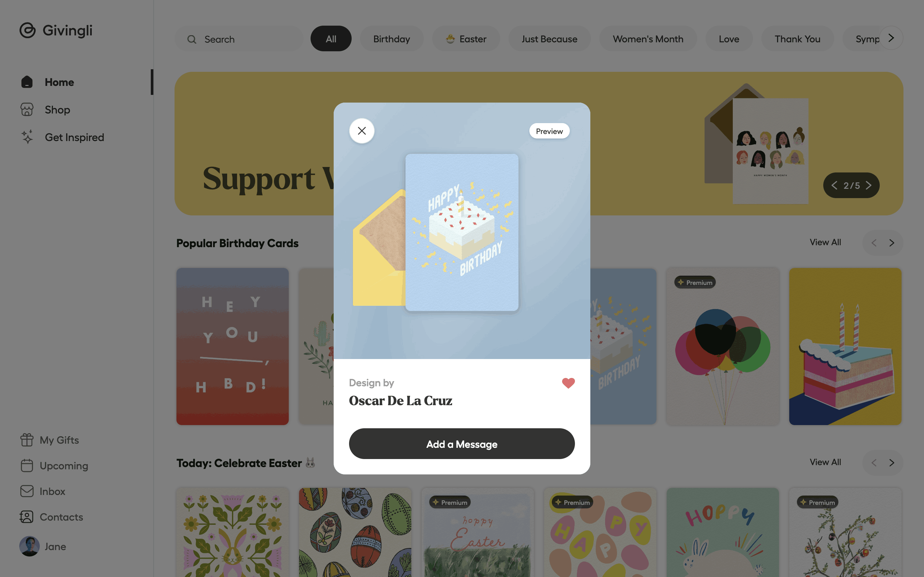Click the Preview button on card
This screenshot has width=924, height=577.
click(x=549, y=131)
